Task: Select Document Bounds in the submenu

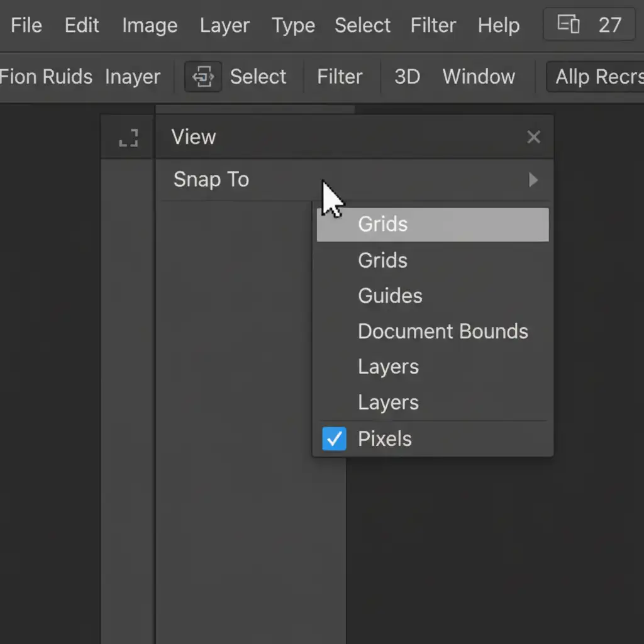Action: click(443, 331)
